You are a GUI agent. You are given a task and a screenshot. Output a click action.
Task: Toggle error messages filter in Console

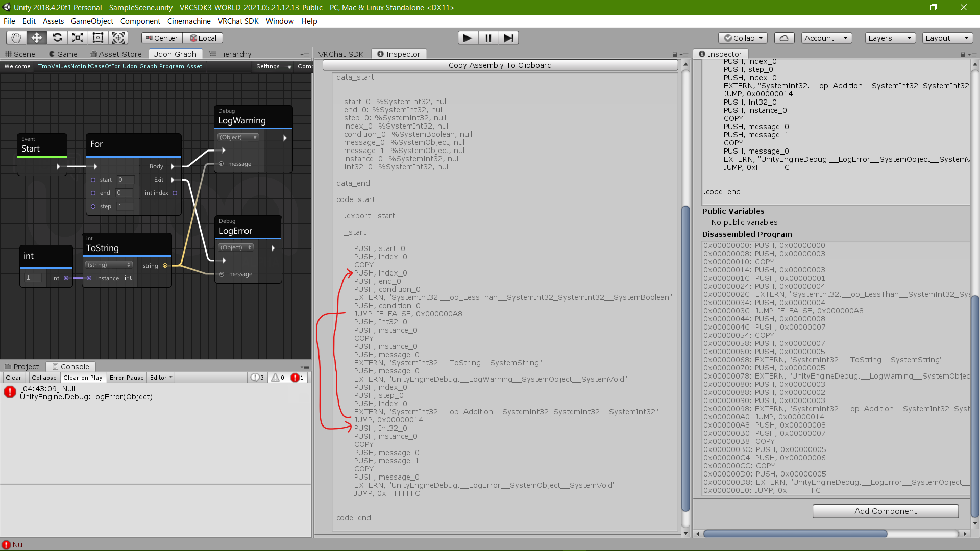tap(297, 378)
